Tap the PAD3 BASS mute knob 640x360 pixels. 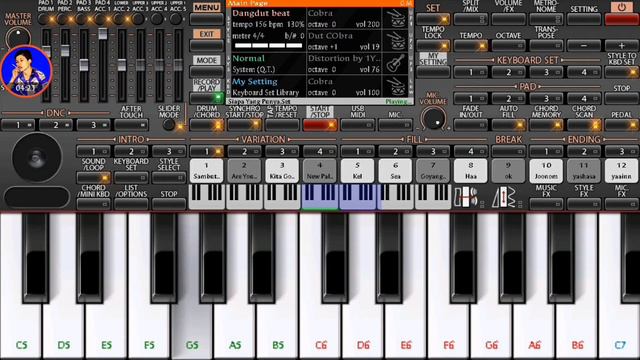tap(81, 19)
